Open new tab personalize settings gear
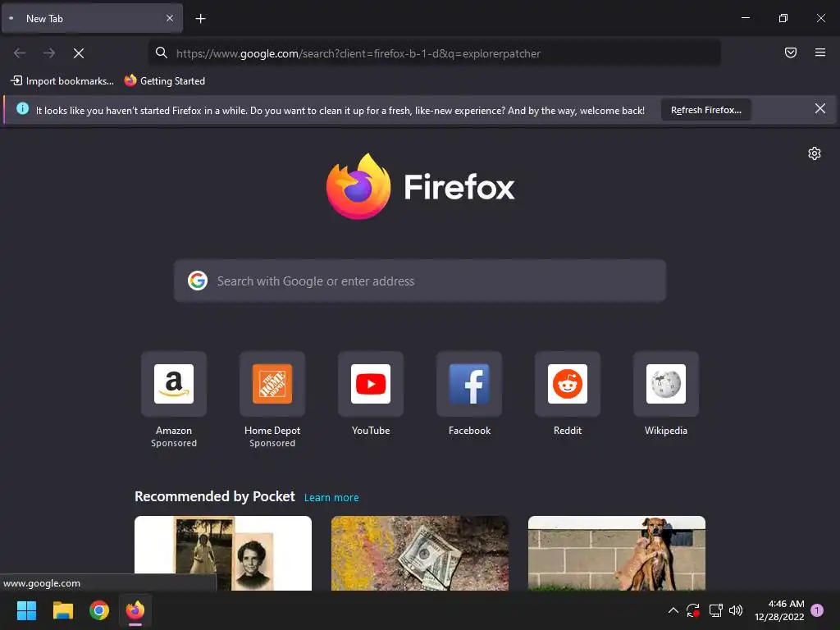 [815, 153]
